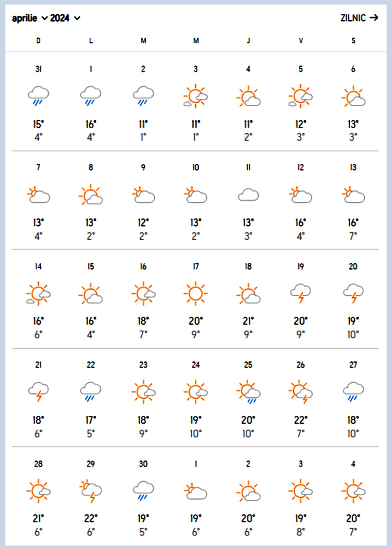Viewport: 392px width, 547px height.
Task: Click the ZILNIC arrow link
Action: pos(359,18)
